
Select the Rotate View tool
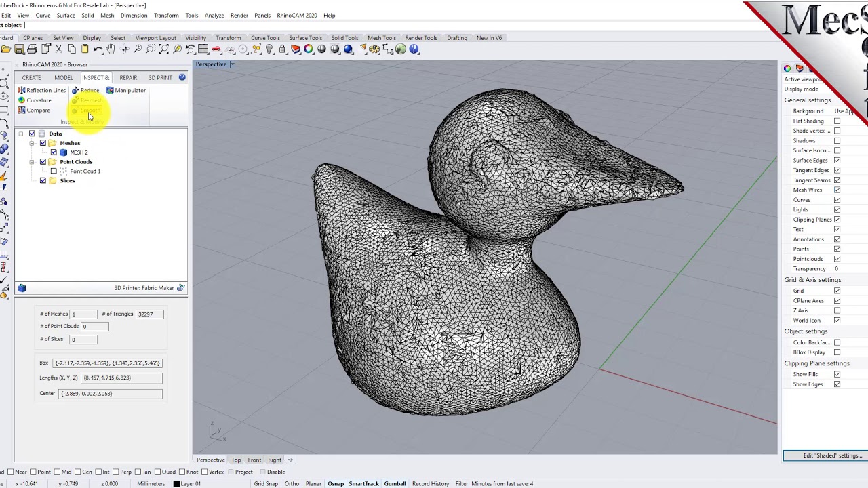[125, 49]
